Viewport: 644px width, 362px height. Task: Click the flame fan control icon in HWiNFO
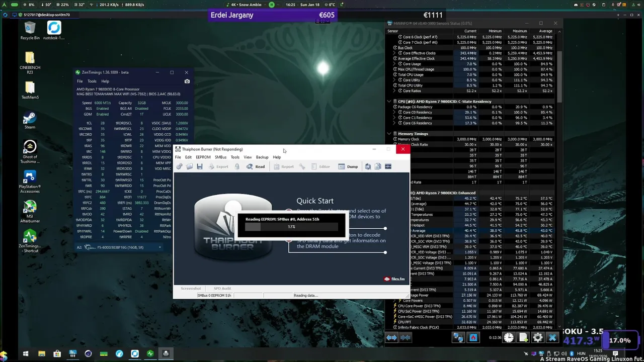[473, 338]
